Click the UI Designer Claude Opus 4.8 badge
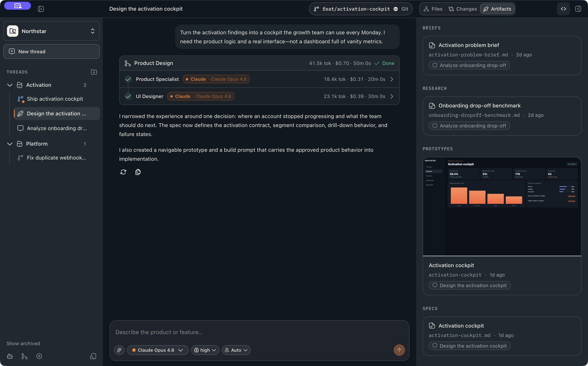This screenshot has height=366, width=588. pyautogui.click(x=201, y=96)
